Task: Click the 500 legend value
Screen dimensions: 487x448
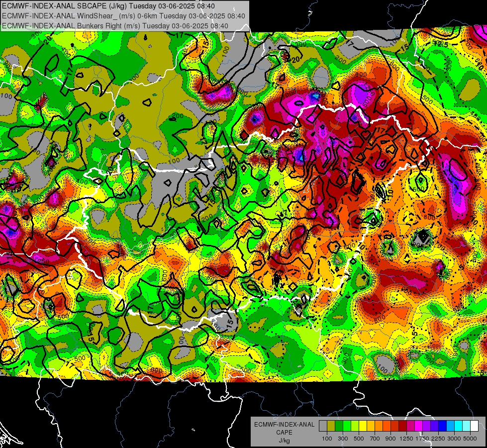Action: click(x=359, y=439)
